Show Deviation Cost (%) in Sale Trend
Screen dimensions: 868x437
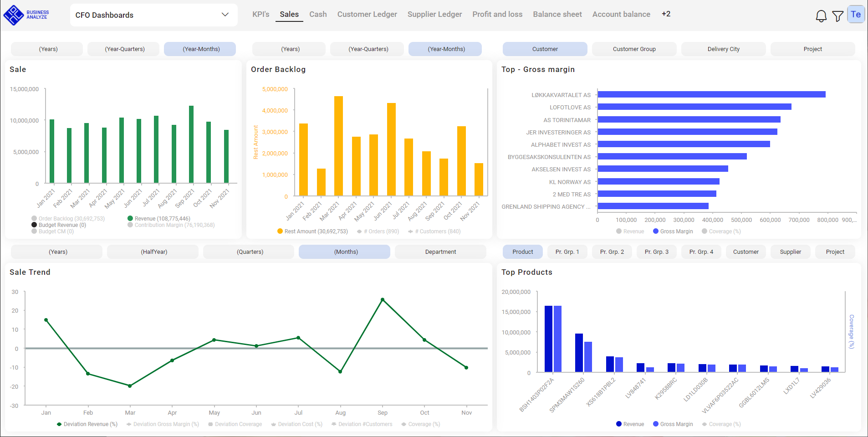[x=296, y=424]
